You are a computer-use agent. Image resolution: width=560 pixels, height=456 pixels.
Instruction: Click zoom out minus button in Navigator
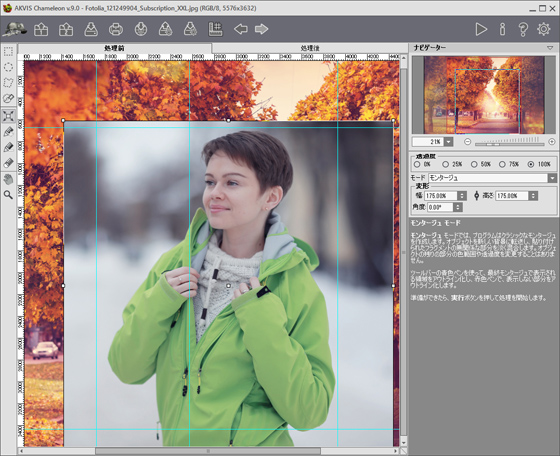[468, 142]
